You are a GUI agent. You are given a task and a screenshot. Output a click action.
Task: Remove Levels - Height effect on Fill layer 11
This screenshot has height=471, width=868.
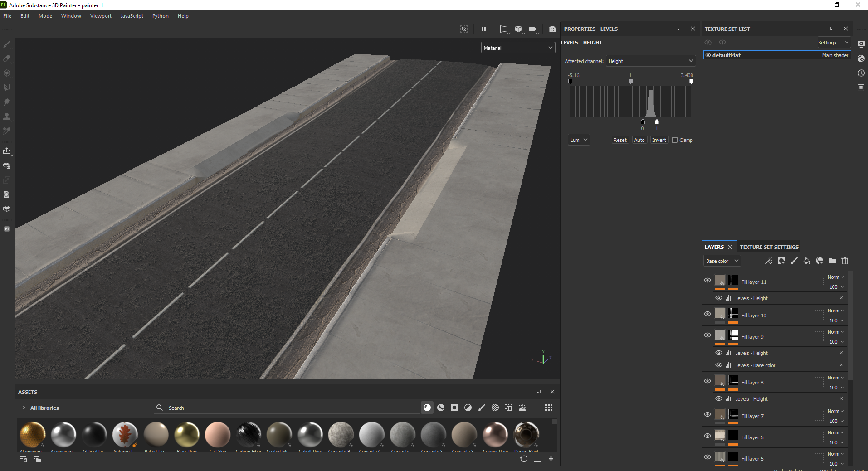[x=841, y=298]
